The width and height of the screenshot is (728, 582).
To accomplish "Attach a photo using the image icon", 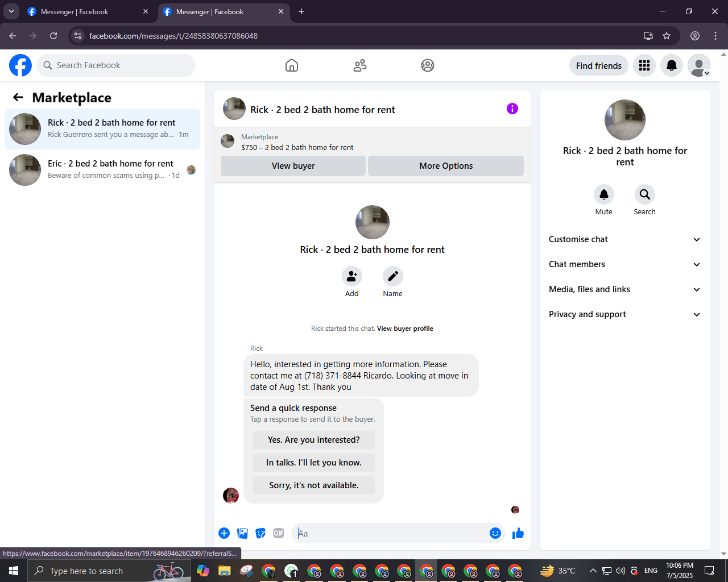I will (x=243, y=533).
